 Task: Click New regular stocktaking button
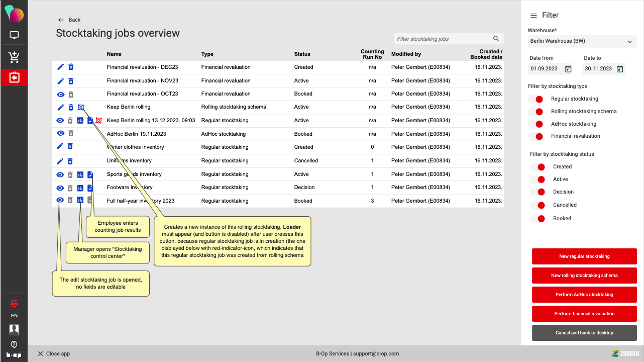(x=584, y=256)
